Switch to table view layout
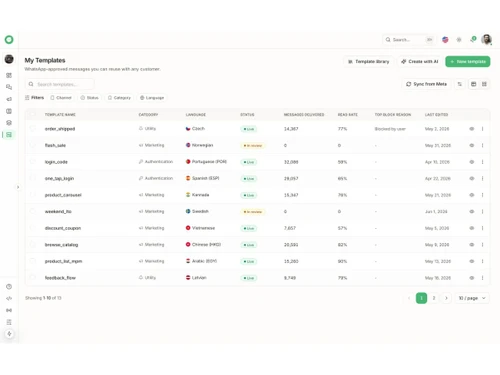The width and height of the screenshot is (500, 375). pyautogui.click(x=473, y=84)
